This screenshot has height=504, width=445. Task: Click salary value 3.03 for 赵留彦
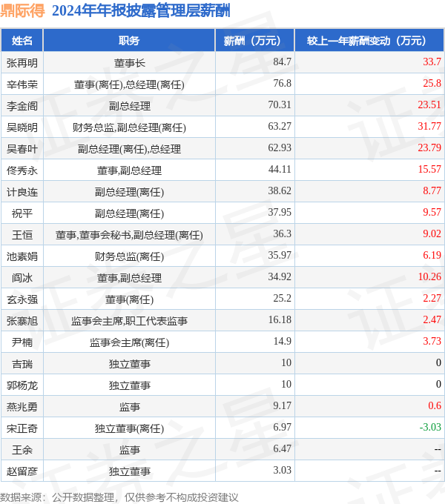click(x=282, y=471)
